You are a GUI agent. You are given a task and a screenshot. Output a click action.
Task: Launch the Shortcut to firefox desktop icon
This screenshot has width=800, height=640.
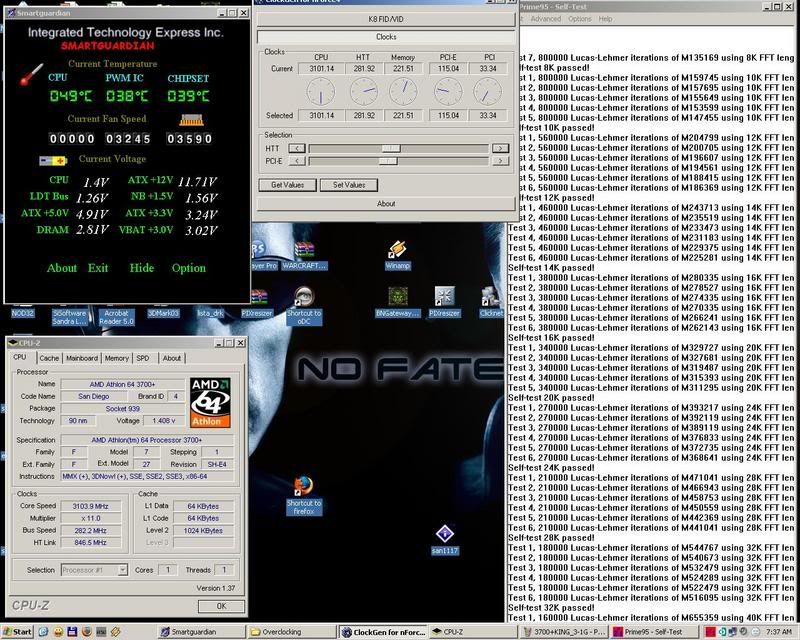304,495
